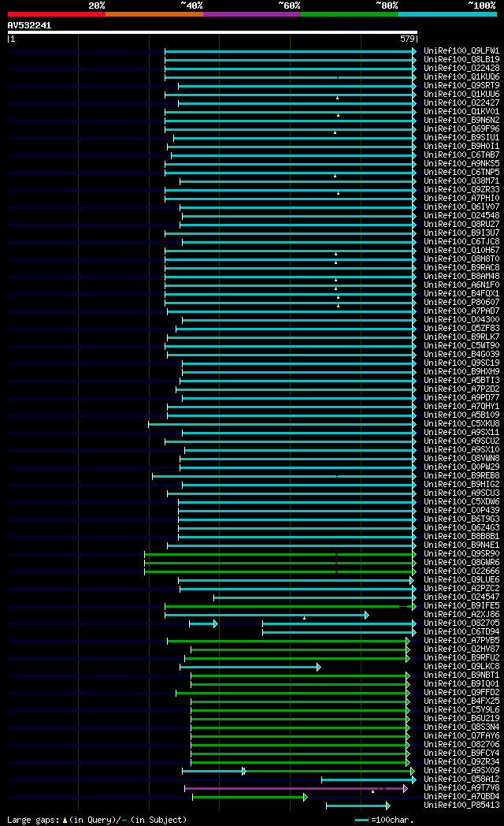Choose the UniRef100_A7PHI0 hit name
Screen dimensions: 504x826
461,199
